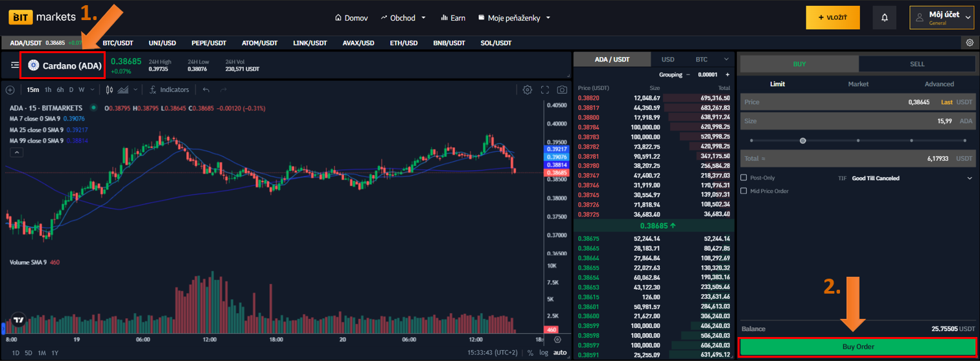Switch to the SELL side
The width and height of the screenshot is (980, 361).
click(917, 64)
